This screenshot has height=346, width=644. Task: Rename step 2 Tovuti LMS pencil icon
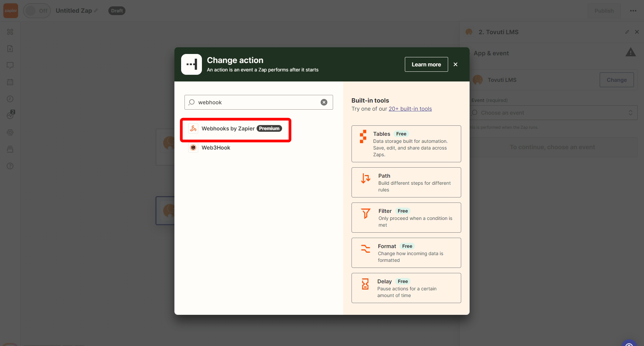point(627,32)
